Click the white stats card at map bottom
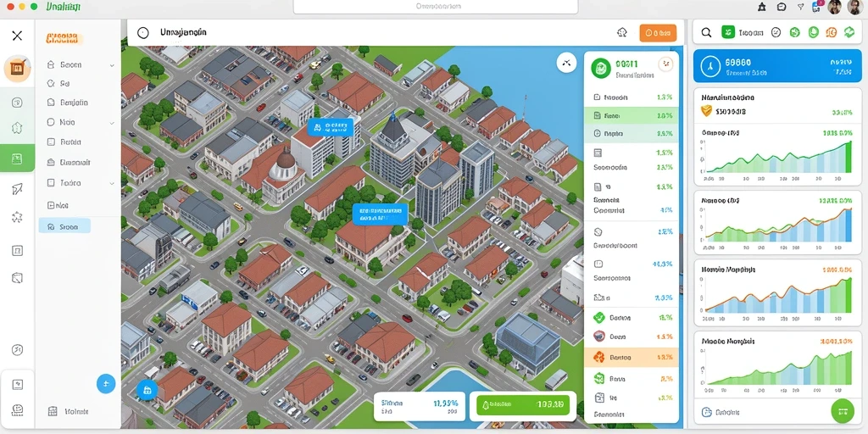 click(419, 408)
